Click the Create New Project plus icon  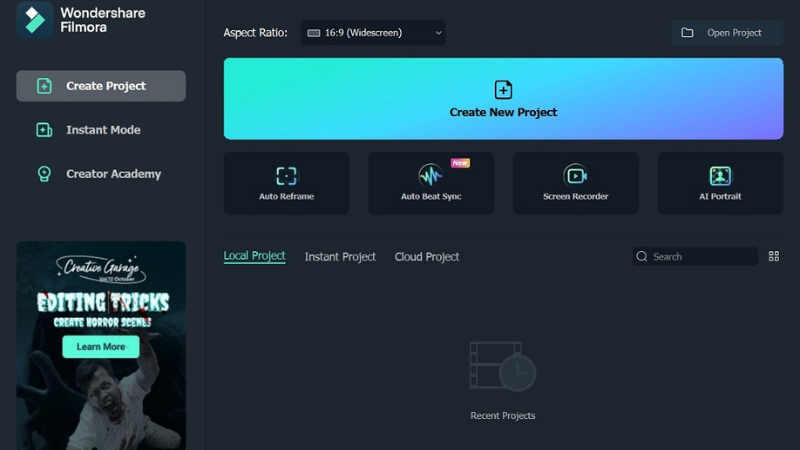(x=503, y=90)
